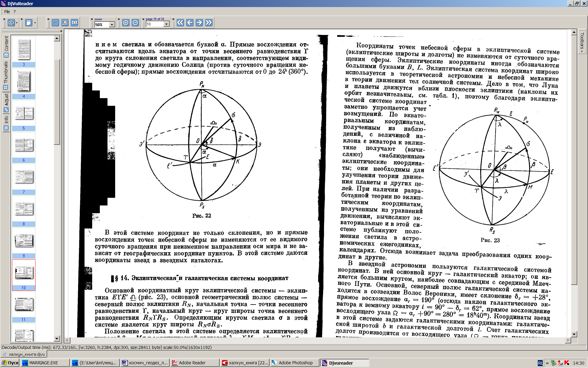Click the page number 10 field
The height and width of the screenshot is (368, 588).
pos(155,24)
